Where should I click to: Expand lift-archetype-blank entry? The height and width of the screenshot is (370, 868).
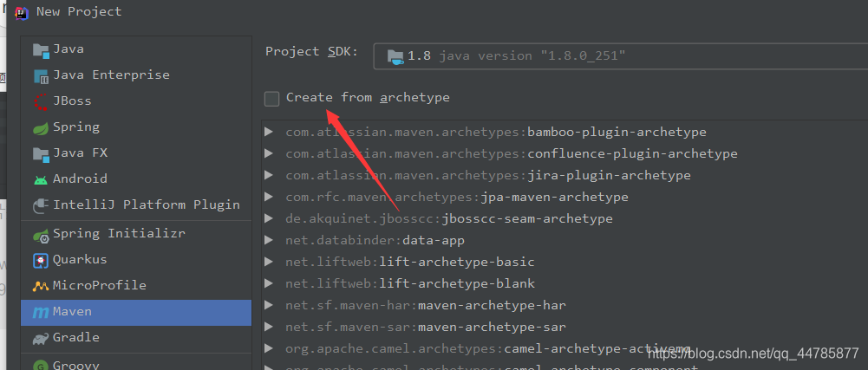click(269, 283)
